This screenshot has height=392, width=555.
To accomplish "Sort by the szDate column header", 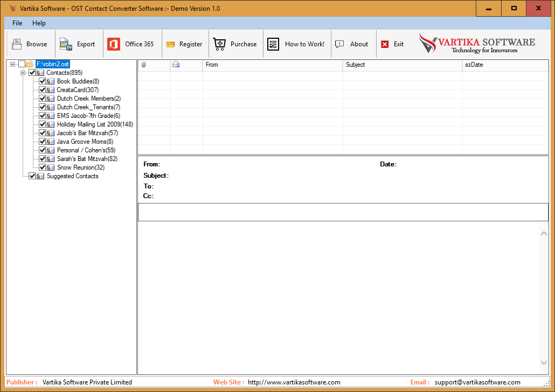I will coord(505,65).
